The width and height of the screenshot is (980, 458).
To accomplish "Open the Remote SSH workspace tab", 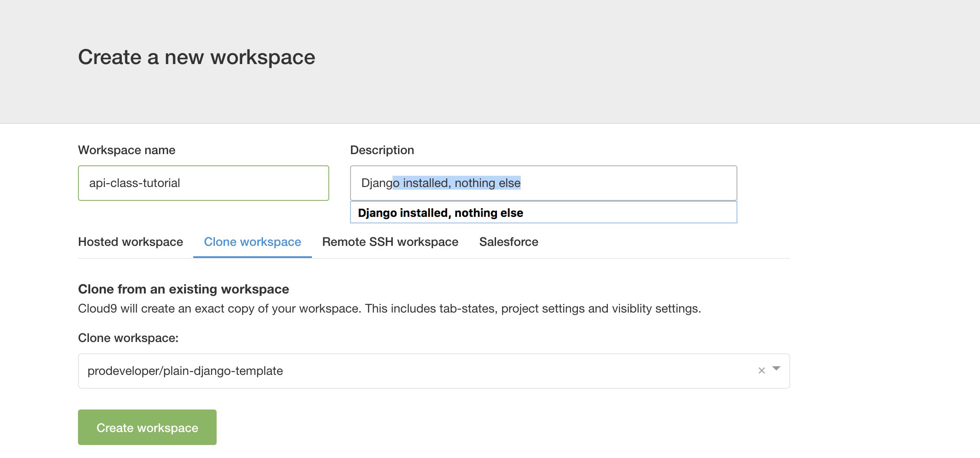I will [390, 242].
